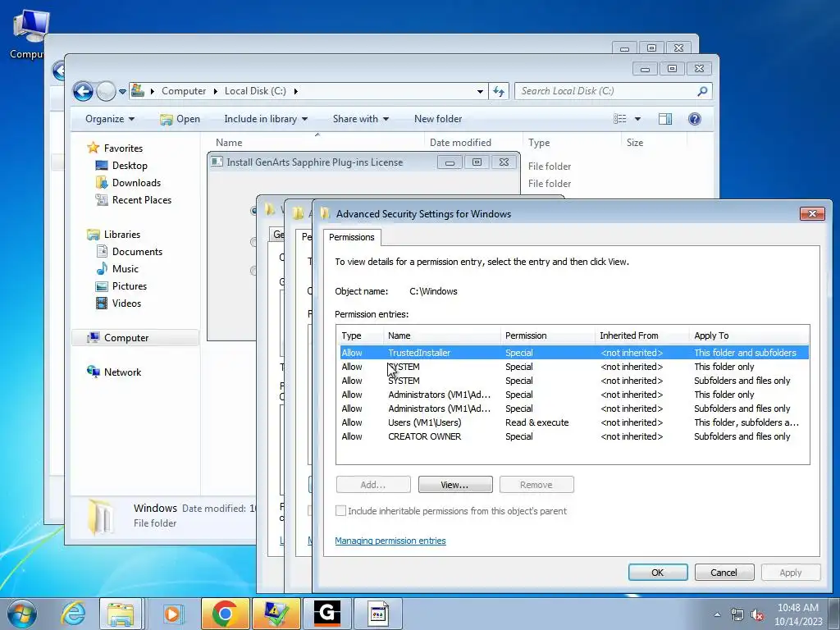The height and width of the screenshot is (630, 840).
Task: Click the Windows Explorer taskbar icon
Action: (121, 614)
